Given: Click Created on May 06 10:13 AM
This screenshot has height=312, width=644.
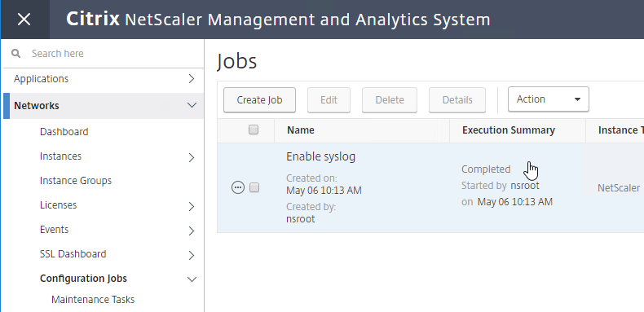Looking at the screenshot, I should pyautogui.click(x=324, y=184).
